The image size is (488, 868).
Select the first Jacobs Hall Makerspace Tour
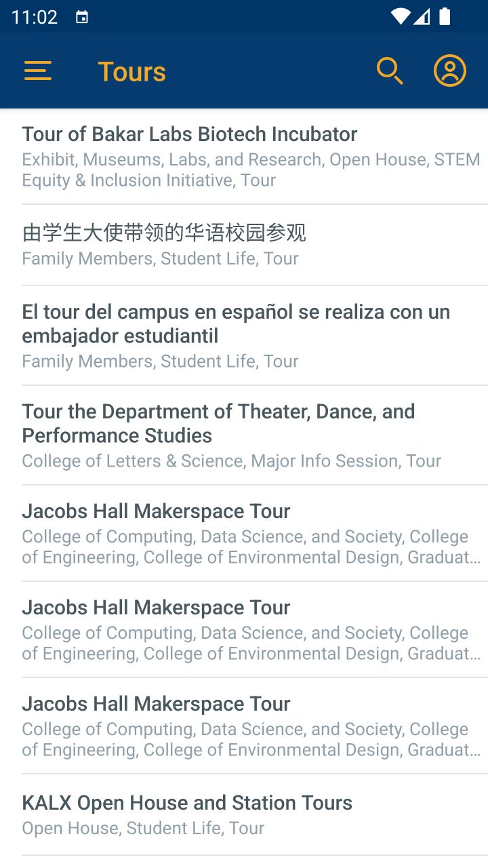[x=156, y=511]
